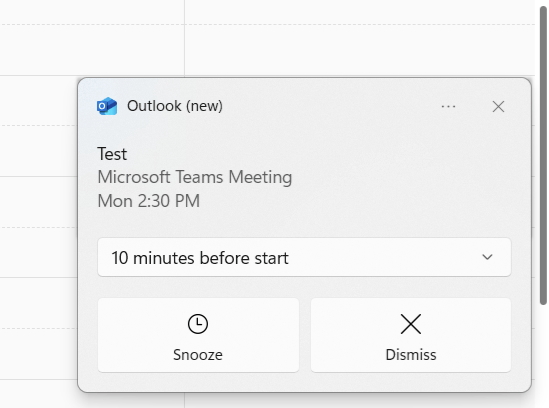Click the scrollbar track below the thumb
This screenshot has width=549, height=408.
click(543, 357)
